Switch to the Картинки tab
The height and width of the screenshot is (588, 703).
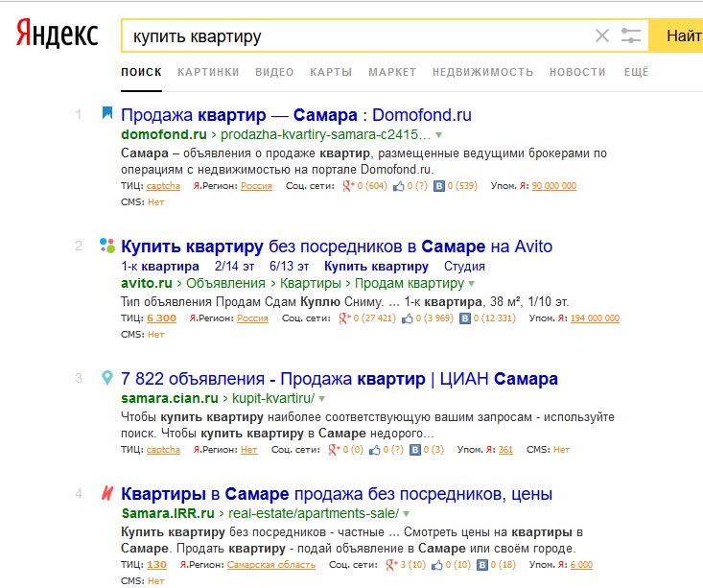[x=208, y=72]
